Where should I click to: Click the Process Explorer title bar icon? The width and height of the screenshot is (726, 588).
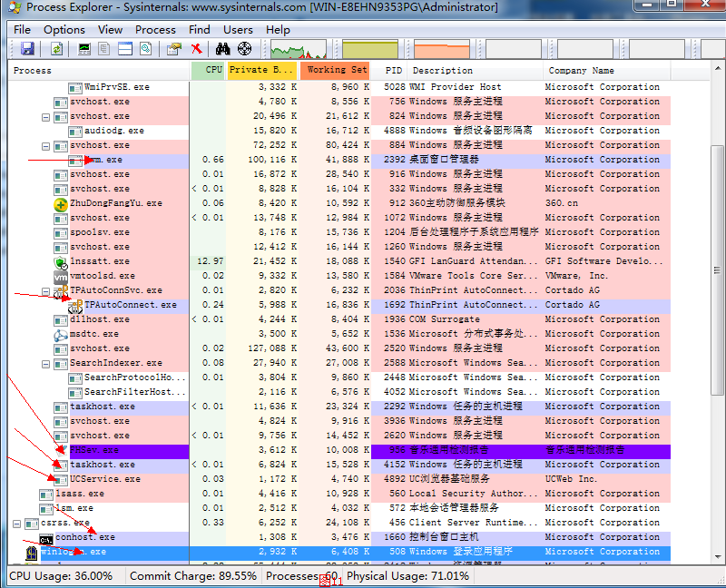click(x=15, y=6)
